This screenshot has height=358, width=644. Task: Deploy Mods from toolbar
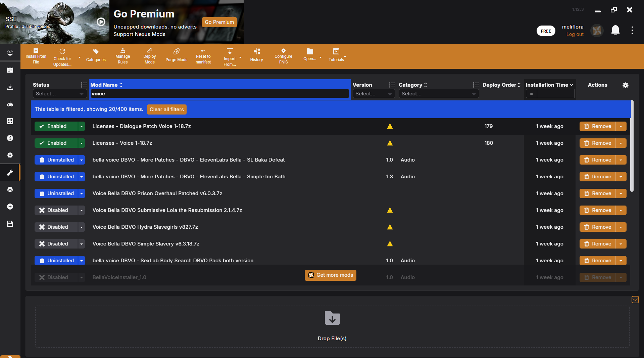tap(150, 56)
